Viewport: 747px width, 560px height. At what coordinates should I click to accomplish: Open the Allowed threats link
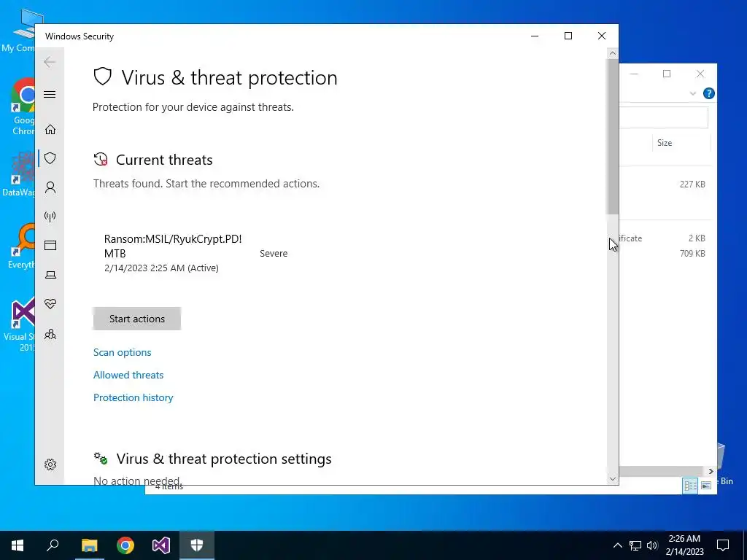128,375
